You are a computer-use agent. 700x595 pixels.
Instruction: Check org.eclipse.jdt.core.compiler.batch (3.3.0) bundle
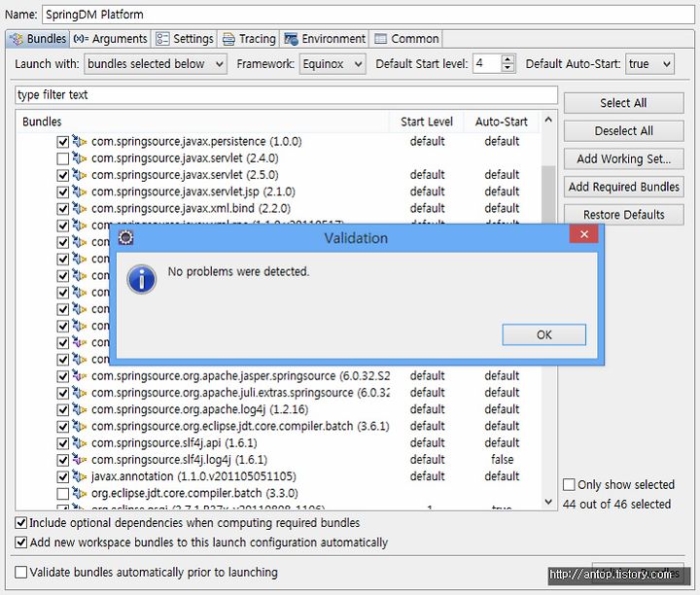pyautogui.click(x=63, y=494)
